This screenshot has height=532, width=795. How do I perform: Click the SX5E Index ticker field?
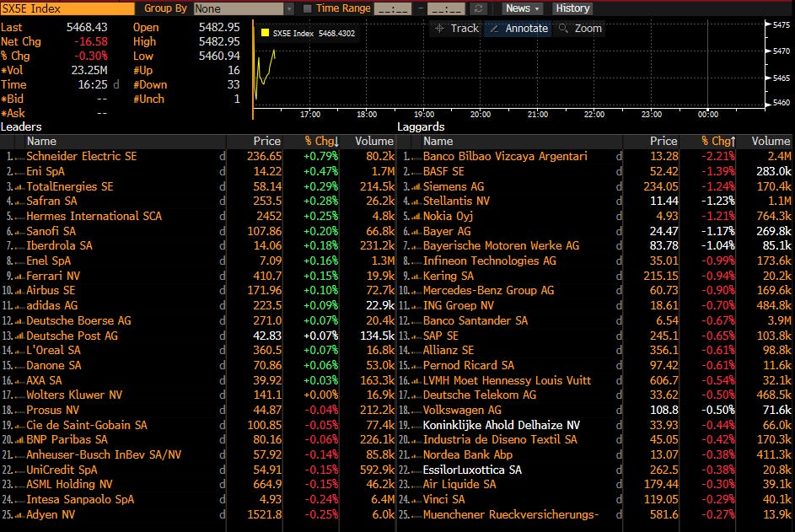[x=67, y=8]
